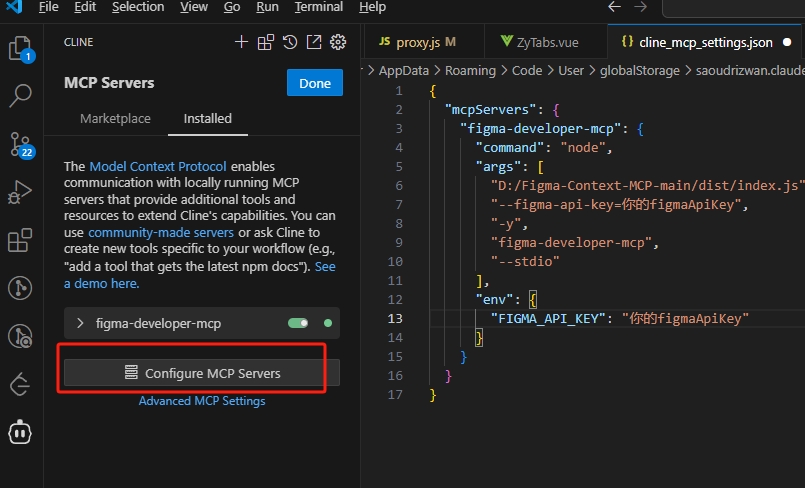Open Cline task history icon

coord(290,42)
